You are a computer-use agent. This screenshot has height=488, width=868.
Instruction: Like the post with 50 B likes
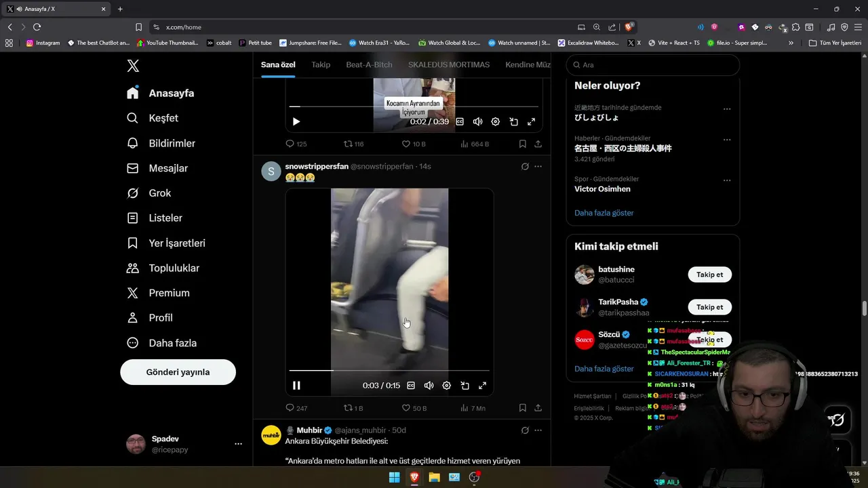tap(414, 408)
